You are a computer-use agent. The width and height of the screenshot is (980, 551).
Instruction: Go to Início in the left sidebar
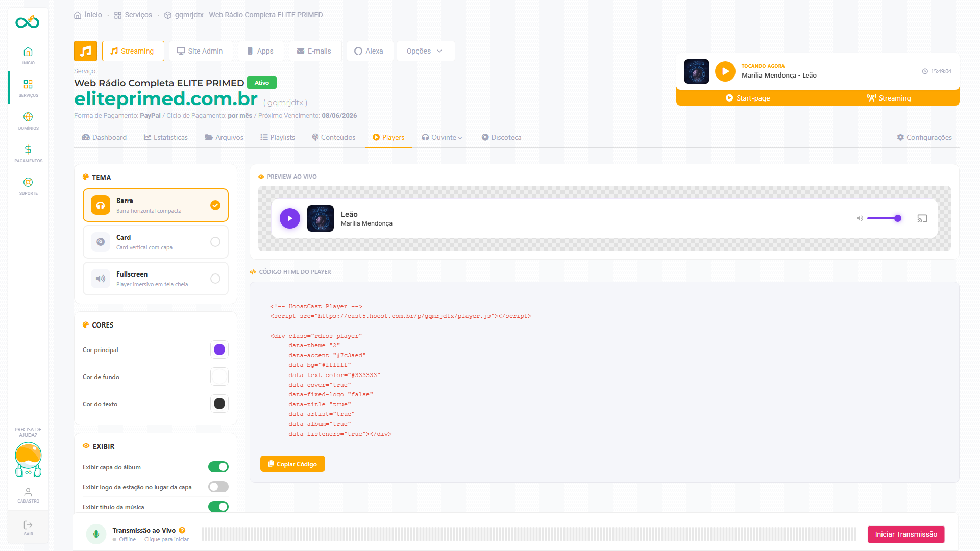28,55
